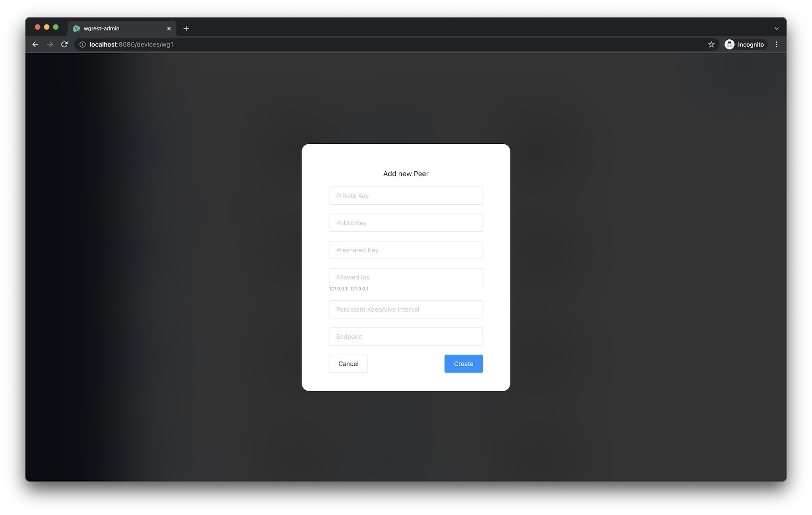The width and height of the screenshot is (812, 515).
Task: Click the Persistent KeepAlive Interval field
Action: tap(406, 309)
